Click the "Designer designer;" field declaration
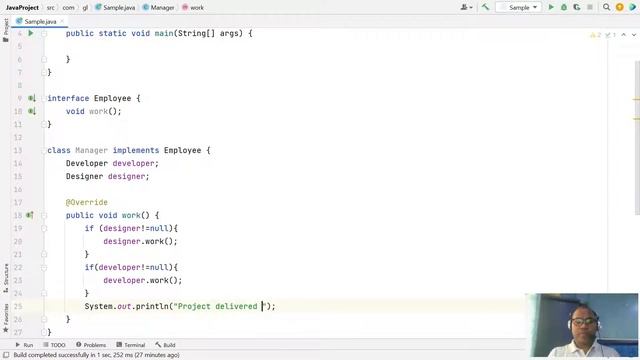Image resolution: width=640 pixels, height=360 pixels. click(x=108, y=176)
